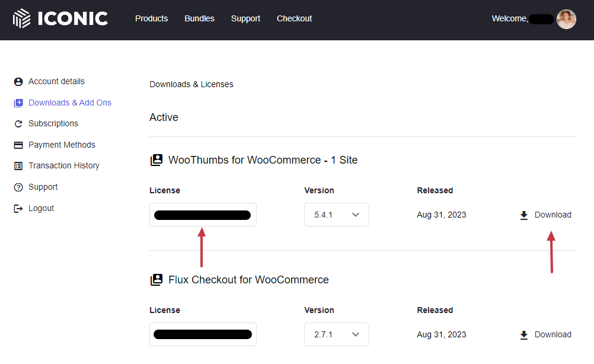The image size is (594, 364).
Task: Open the Products menu
Action: [151, 18]
